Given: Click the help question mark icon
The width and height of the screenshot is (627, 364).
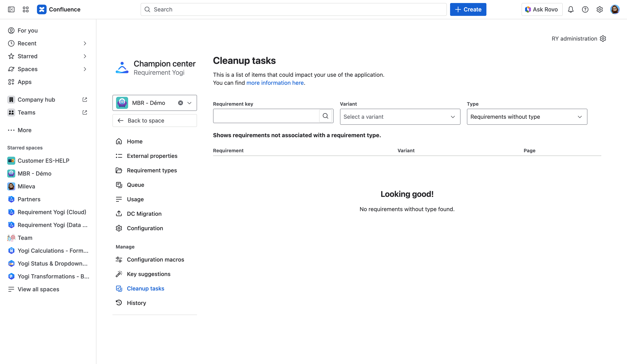Looking at the screenshot, I should pyautogui.click(x=585, y=9).
